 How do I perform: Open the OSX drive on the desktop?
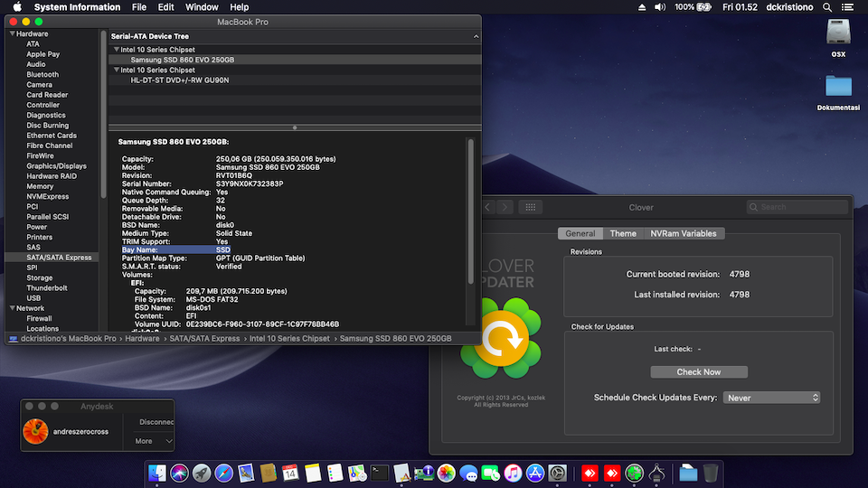pyautogui.click(x=838, y=33)
